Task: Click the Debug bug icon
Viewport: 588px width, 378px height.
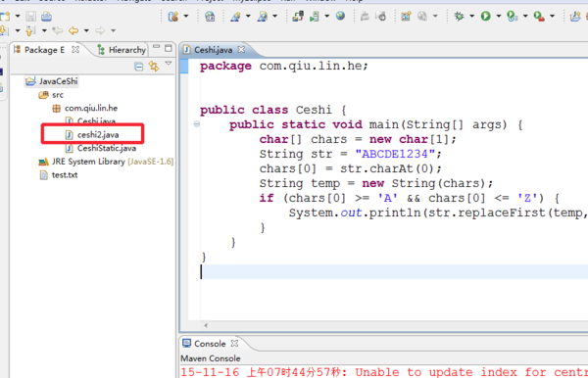Action: coord(459,16)
